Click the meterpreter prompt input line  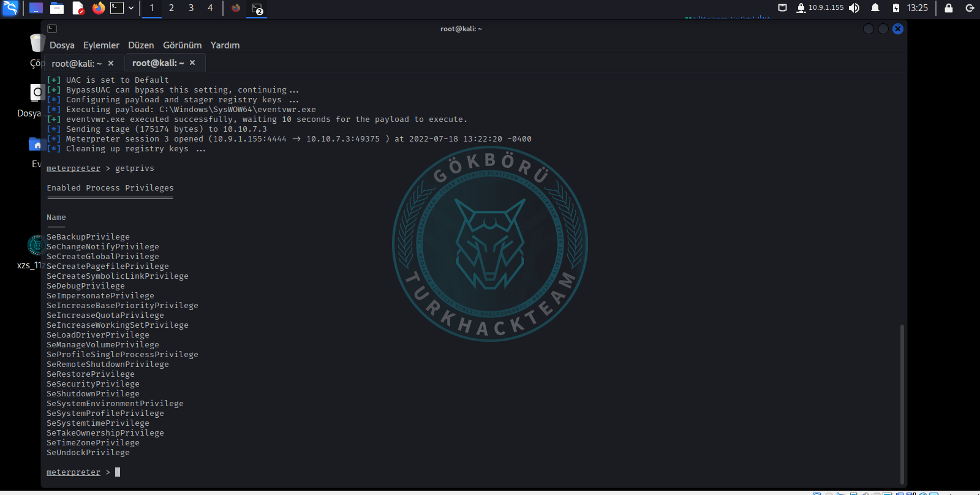tap(83, 472)
